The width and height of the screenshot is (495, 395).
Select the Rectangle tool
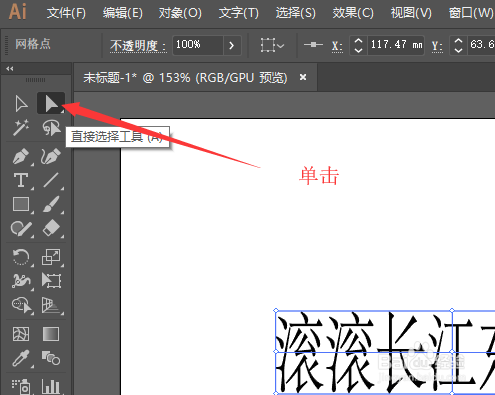click(x=21, y=204)
